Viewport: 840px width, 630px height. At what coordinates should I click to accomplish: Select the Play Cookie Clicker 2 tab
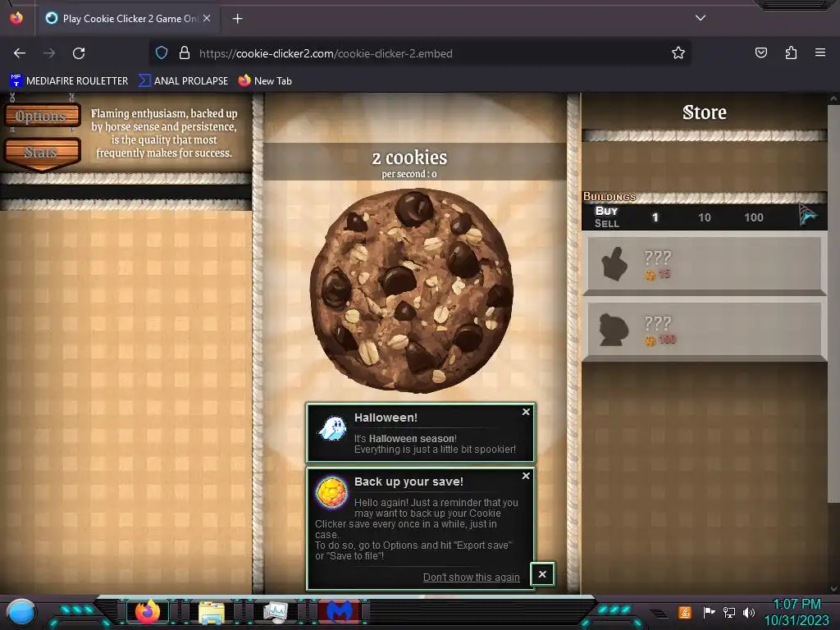[x=127, y=19]
